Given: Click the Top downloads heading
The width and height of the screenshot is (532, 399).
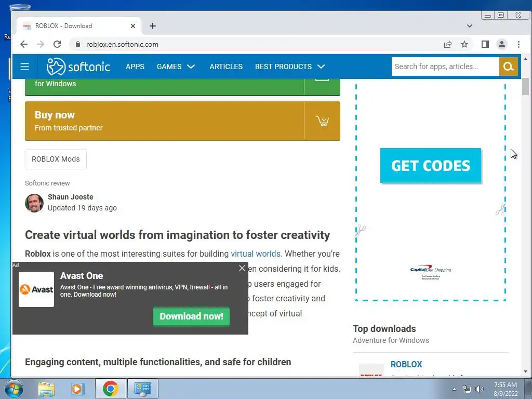Looking at the screenshot, I should coord(384,329).
